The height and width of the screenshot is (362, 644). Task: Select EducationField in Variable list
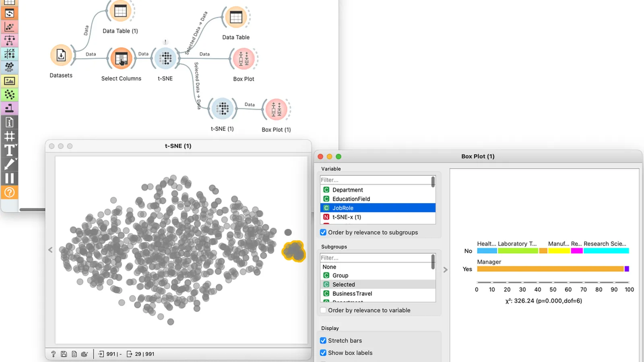point(378,199)
